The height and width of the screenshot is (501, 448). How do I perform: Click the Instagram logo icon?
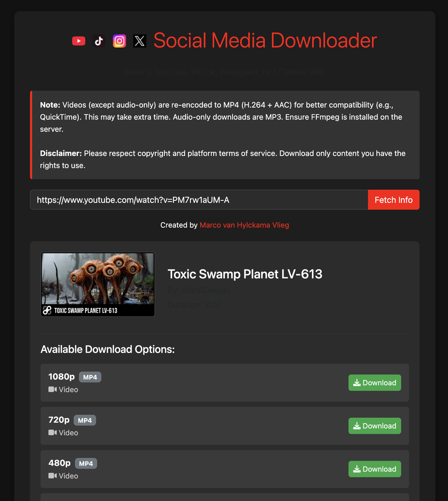(119, 41)
